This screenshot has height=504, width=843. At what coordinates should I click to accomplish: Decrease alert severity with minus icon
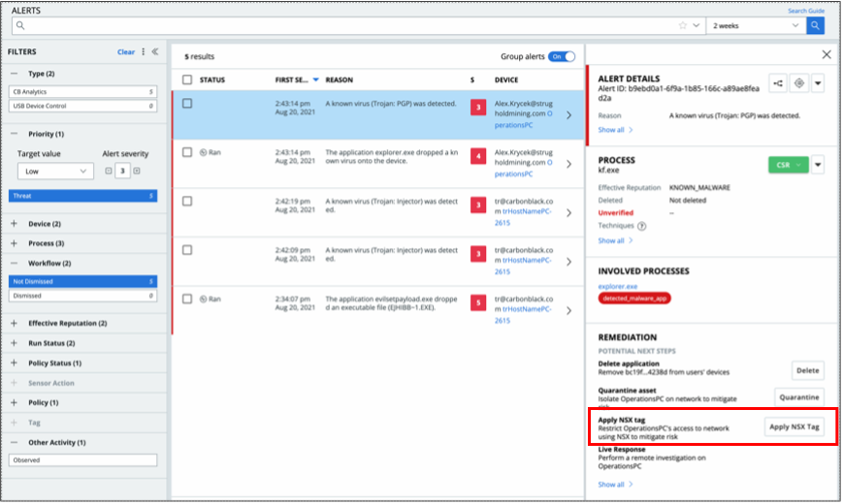point(109,171)
